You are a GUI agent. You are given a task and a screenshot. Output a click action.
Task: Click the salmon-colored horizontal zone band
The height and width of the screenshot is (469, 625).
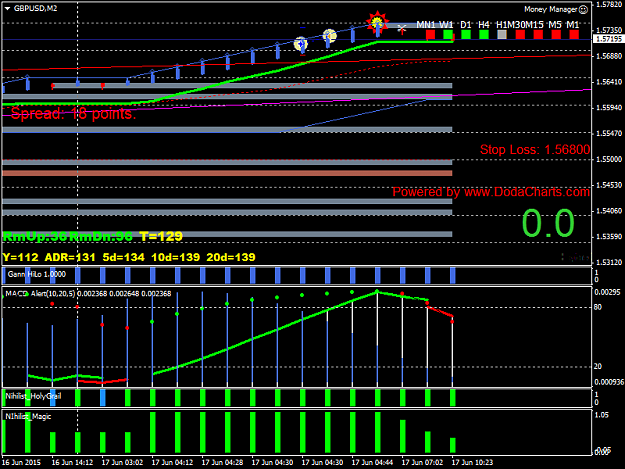pyautogui.click(x=227, y=173)
